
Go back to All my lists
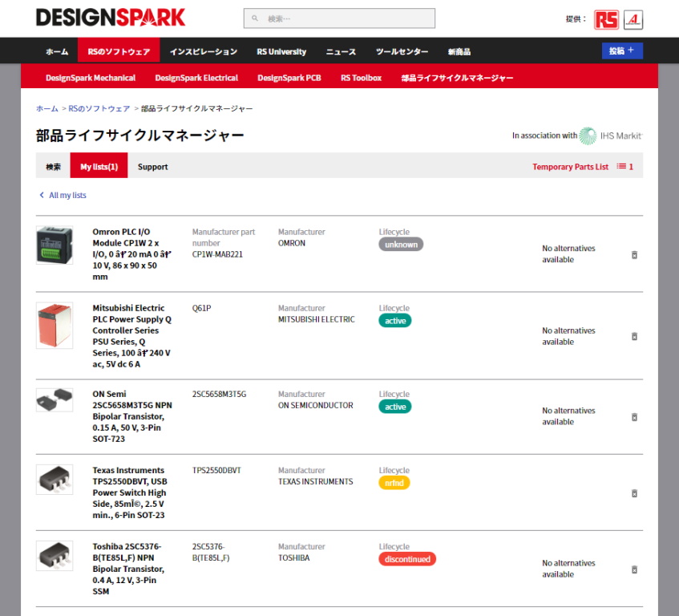point(63,195)
